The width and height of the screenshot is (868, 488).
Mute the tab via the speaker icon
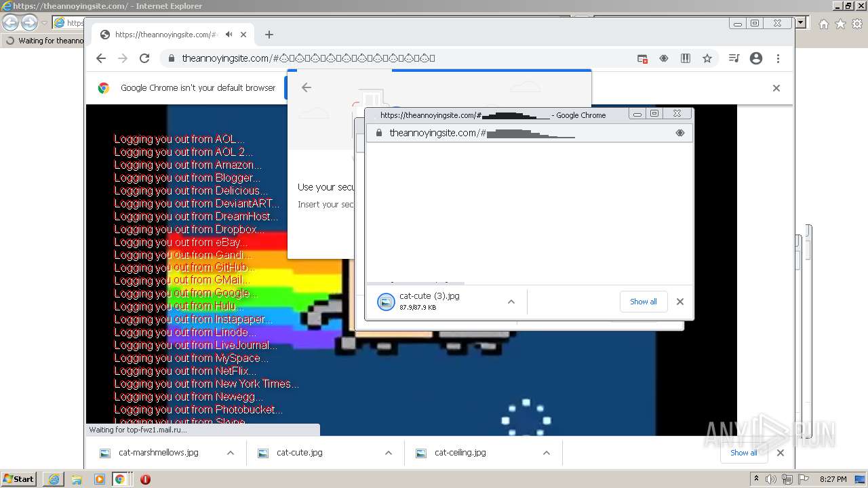tap(229, 35)
